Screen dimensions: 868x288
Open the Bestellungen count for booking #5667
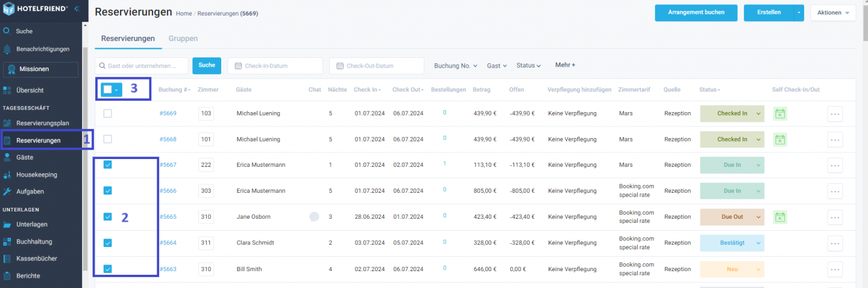445,163
